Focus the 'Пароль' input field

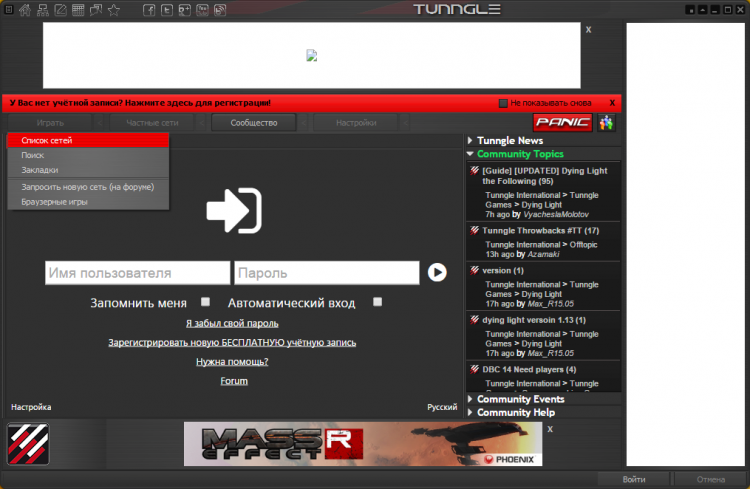tap(327, 273)
